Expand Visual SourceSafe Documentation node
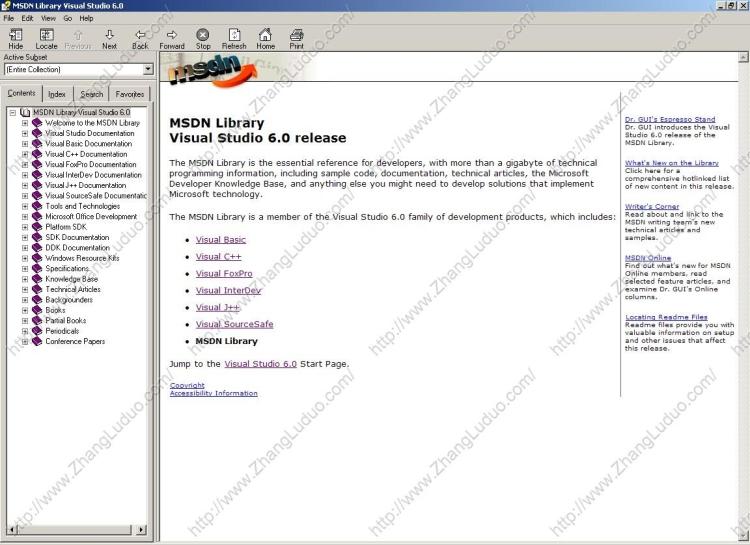Screen dimensions: 750x545 coord(25,196)
